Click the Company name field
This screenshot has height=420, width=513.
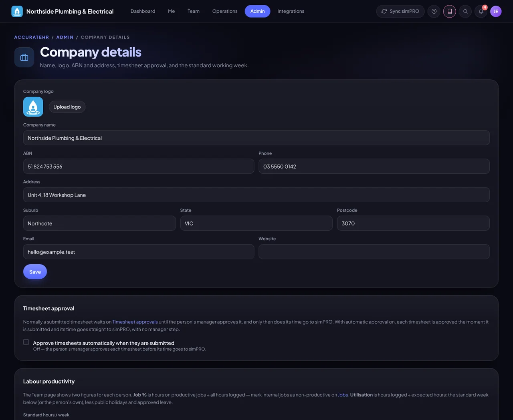256,138
